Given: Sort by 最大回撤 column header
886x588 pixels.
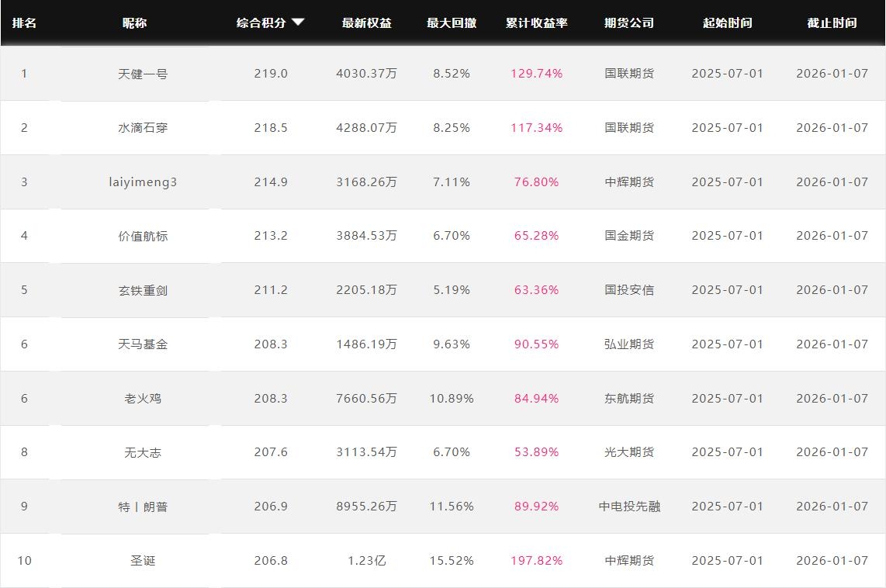Looking at the screenshot, I should point(451,23).
